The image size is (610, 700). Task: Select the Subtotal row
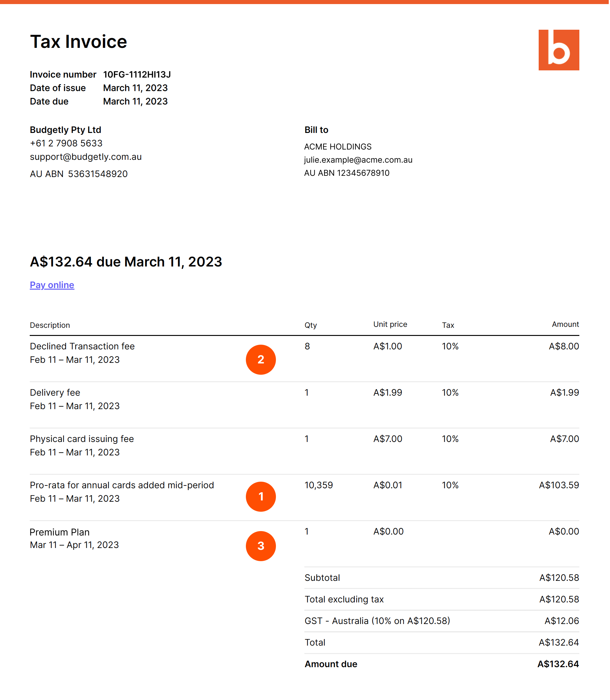tap(322, 577)
